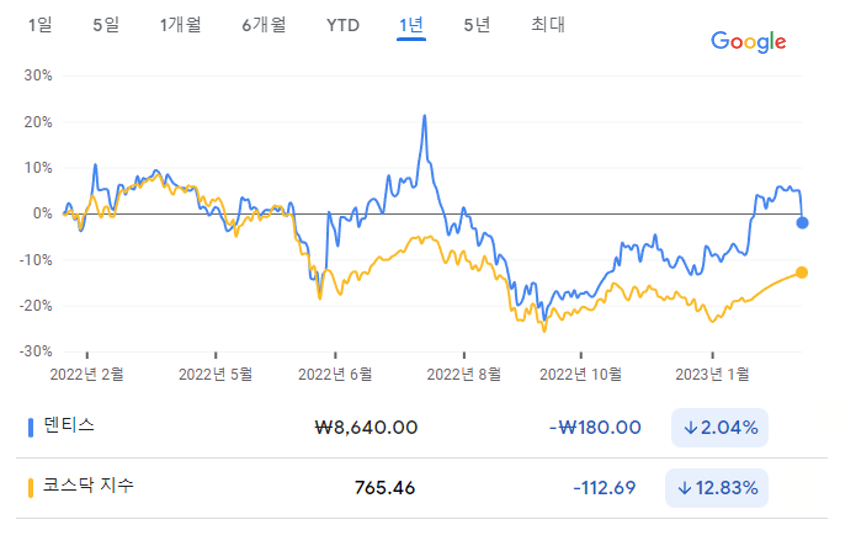Screen dimensions: 843x533
Task: Click the ↓2.04% change badge
Action: [x=719, y=428]
